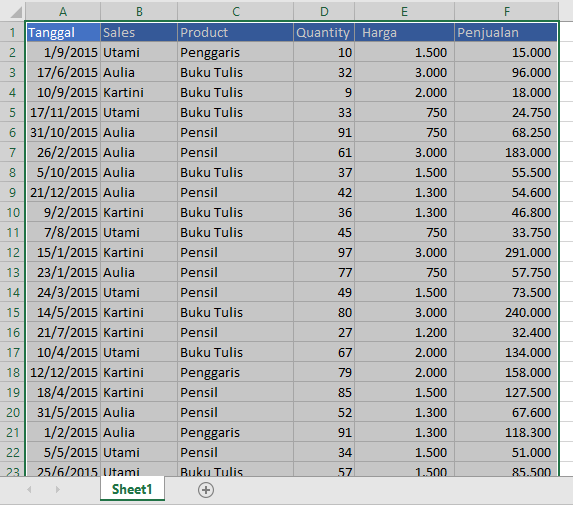Select date cell 26/2/2015
Viewport: 573px width, 505px height.
coord(63,152)
